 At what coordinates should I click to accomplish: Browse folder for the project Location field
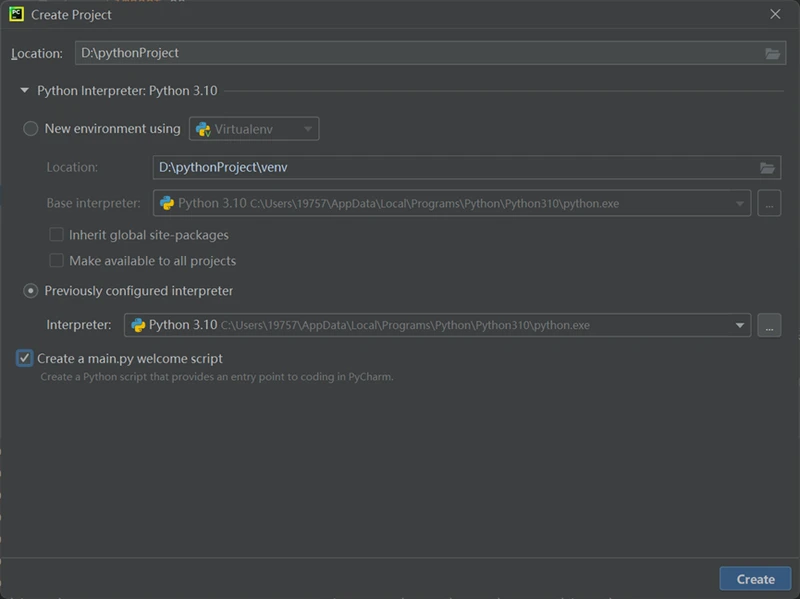click(x=772, y=53)
